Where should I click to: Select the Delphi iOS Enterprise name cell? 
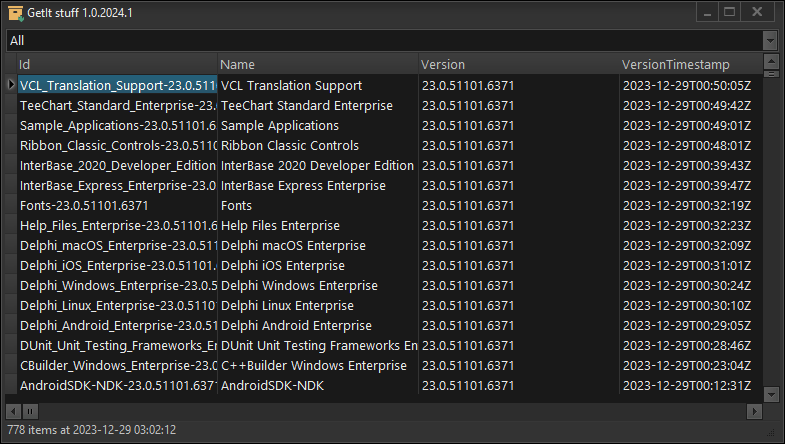(x=318, y=265)
